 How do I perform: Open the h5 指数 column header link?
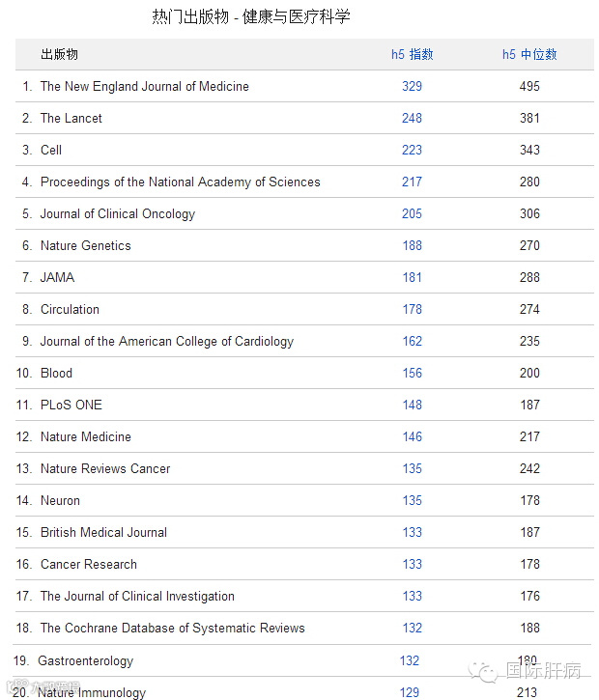tap(413, 55)
